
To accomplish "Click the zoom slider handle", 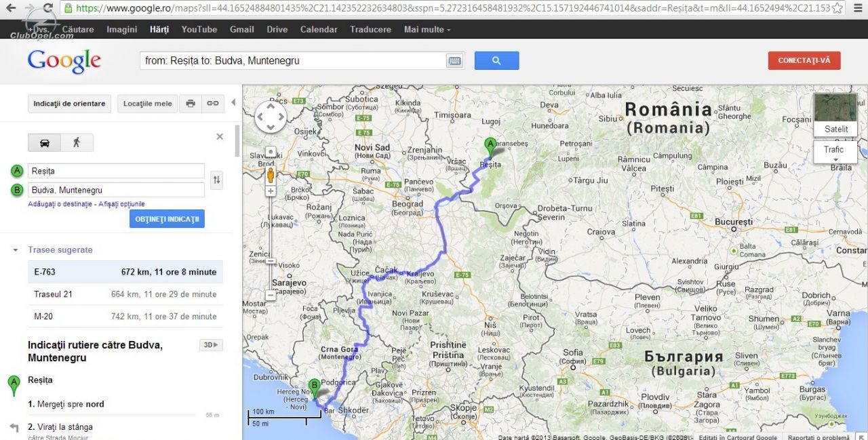I will 271,261.
